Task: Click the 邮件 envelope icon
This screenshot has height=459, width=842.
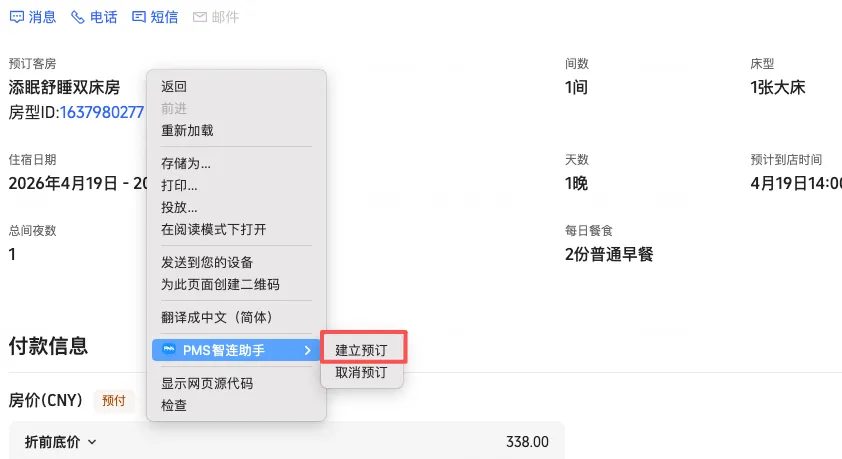Action: coord(200,17)
